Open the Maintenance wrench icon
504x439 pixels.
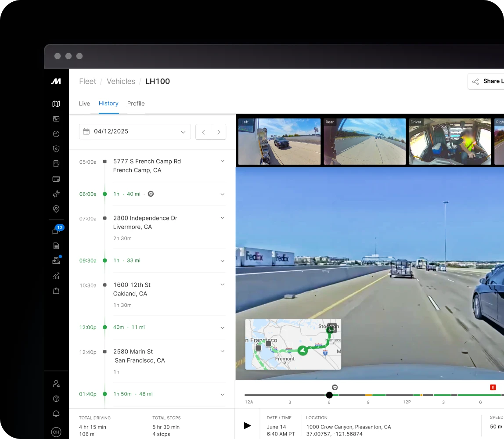56,194
